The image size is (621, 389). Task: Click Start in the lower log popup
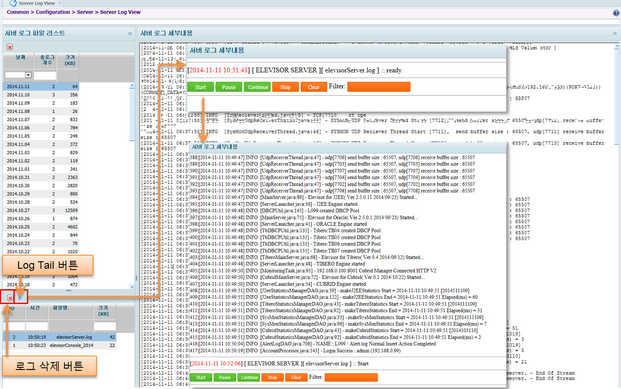coord(201,378)
